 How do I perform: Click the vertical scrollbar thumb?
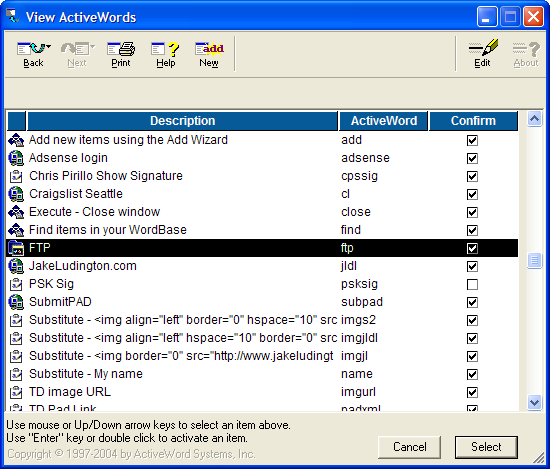pyautogui.click(x=534, y=261)
